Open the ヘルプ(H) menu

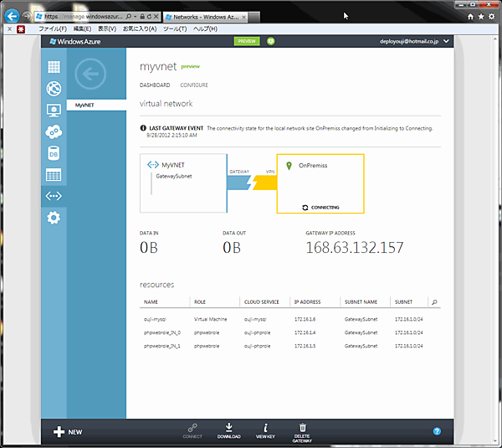(205, 28)
